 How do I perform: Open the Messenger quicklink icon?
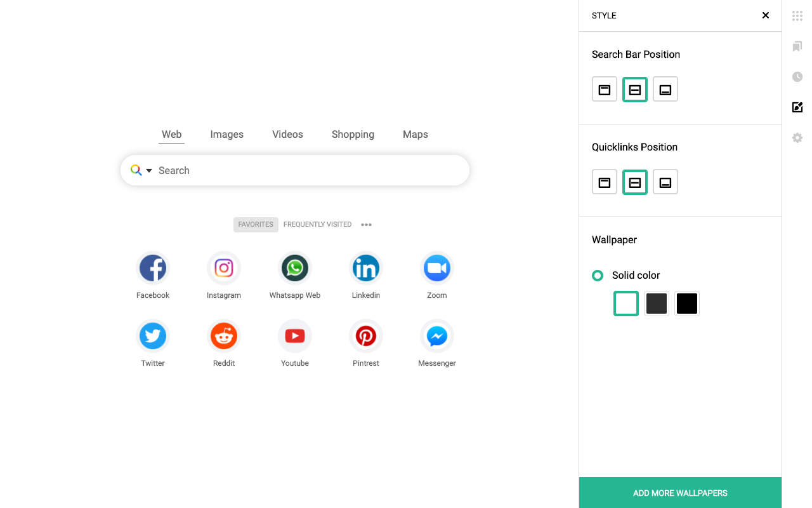click(x=437, y=336)
